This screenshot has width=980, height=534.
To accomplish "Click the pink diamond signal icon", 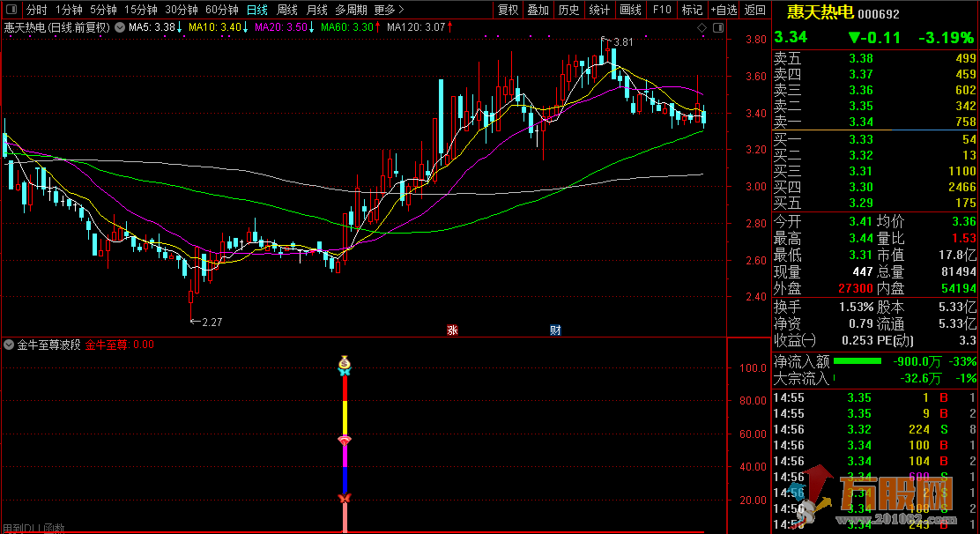I will (345, 440).
